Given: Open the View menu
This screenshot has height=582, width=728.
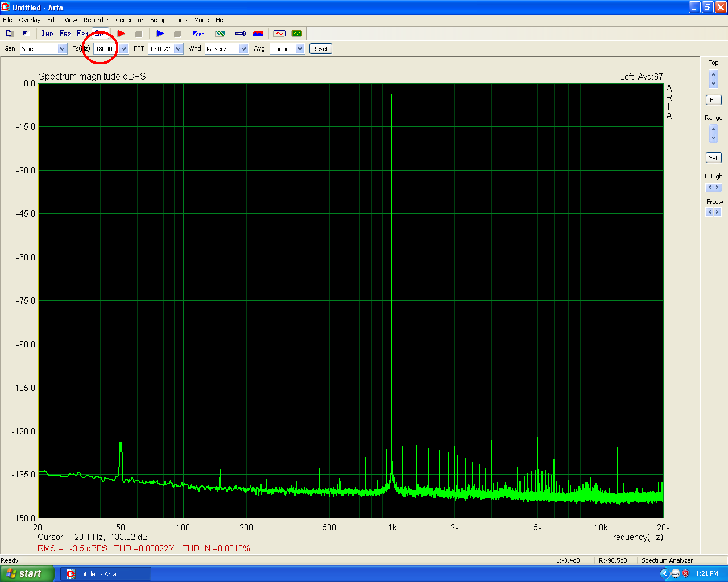Looking at the screenshot, I should pos(71,20).
